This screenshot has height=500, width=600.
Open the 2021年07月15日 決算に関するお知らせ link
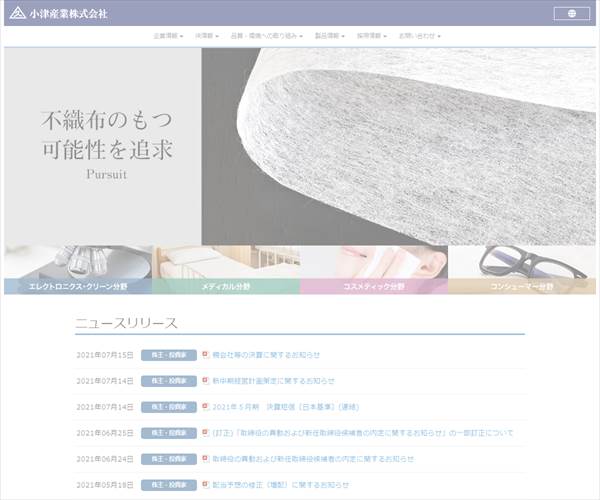point(266,355)
